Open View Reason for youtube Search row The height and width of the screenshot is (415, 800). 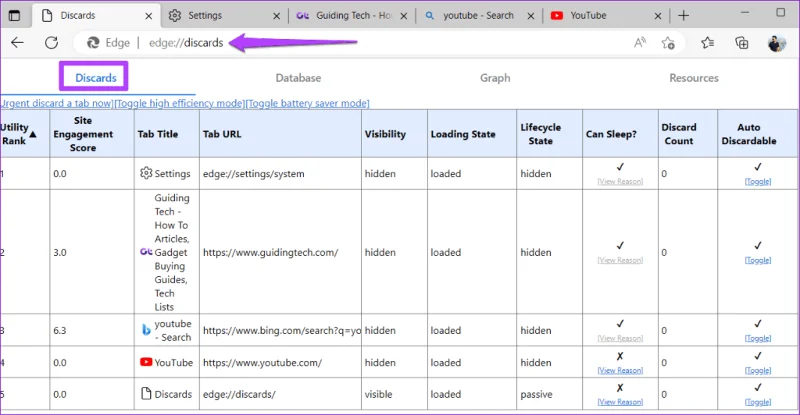620,338
